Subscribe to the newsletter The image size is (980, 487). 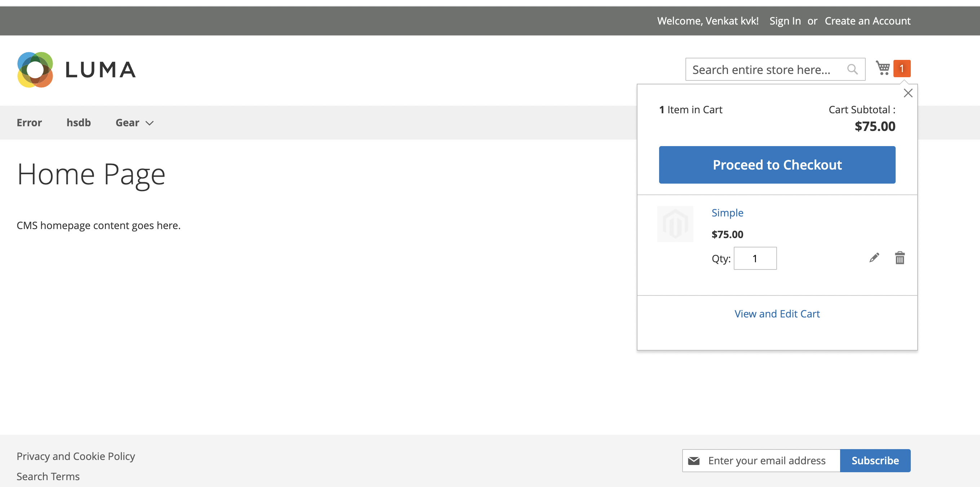tap(875, 460)
